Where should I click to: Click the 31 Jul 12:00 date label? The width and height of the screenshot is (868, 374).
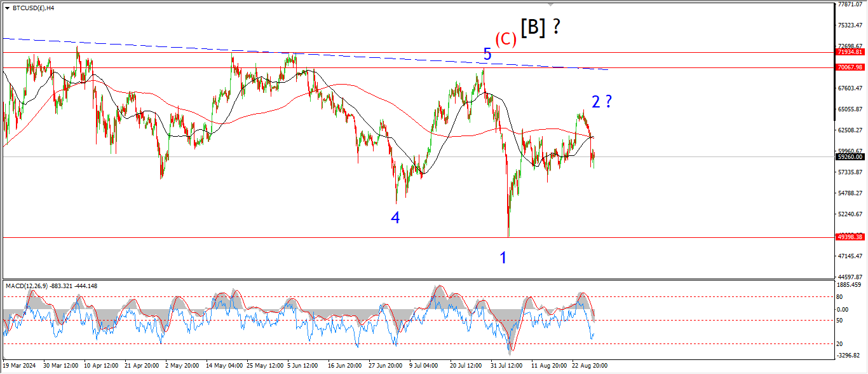pyautogui.click(x=505, y=366)
